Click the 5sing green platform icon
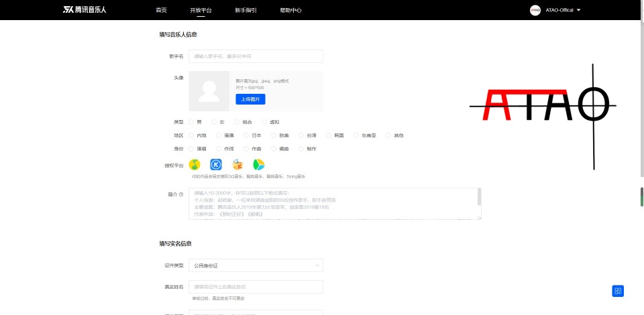 click(x=259, y=164)
